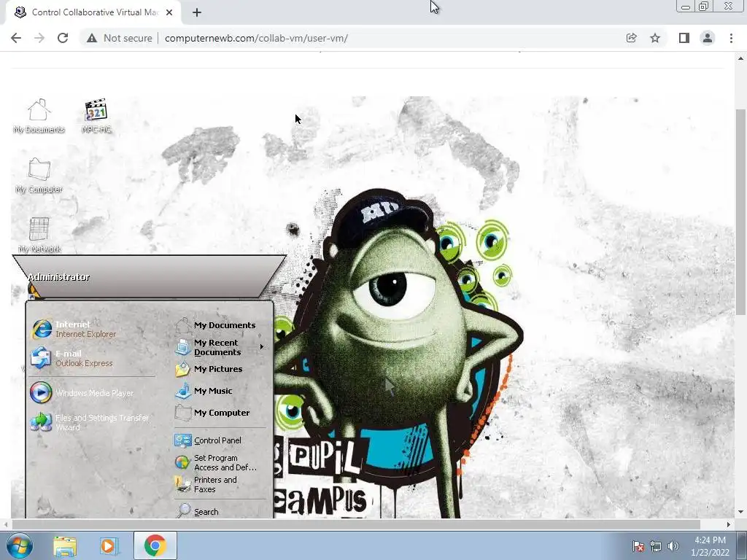Bookmark this page with star icon
Image resolution: width=747 pixels, height=560 pixels.
tap(655, 38)
